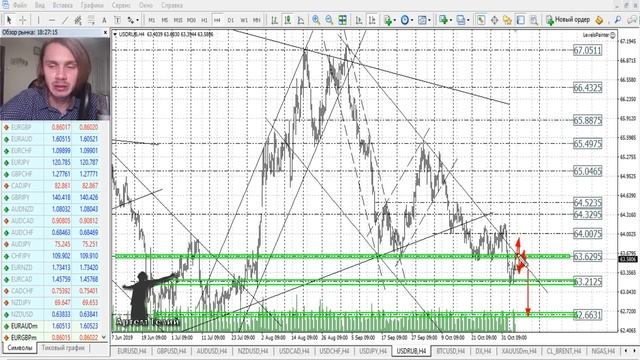
Task: Switch timeframe to D1
Action: tap(231, 20)
